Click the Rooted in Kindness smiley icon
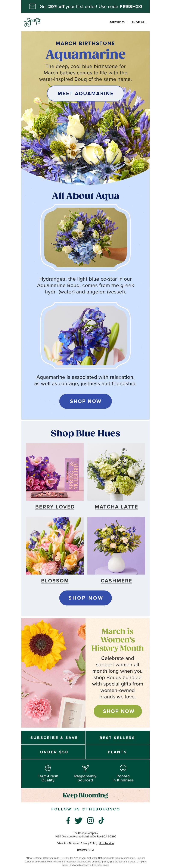 click(x=123, y=768)
